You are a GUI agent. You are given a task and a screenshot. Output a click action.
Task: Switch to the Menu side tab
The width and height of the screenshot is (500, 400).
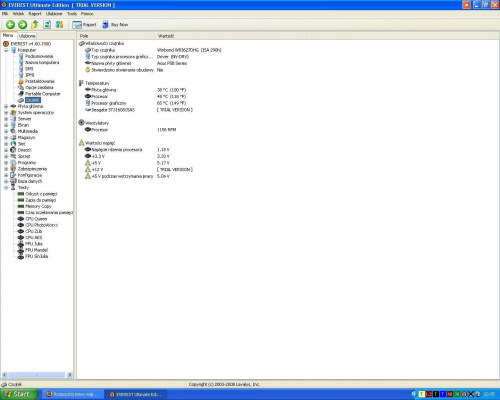(x=8, y=35)
